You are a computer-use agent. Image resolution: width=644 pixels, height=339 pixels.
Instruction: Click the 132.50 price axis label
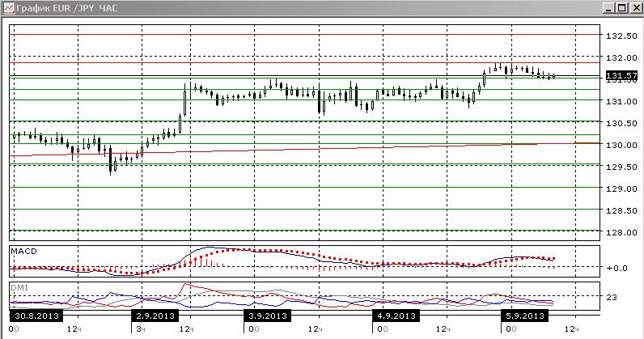click(x=621, y=36)
